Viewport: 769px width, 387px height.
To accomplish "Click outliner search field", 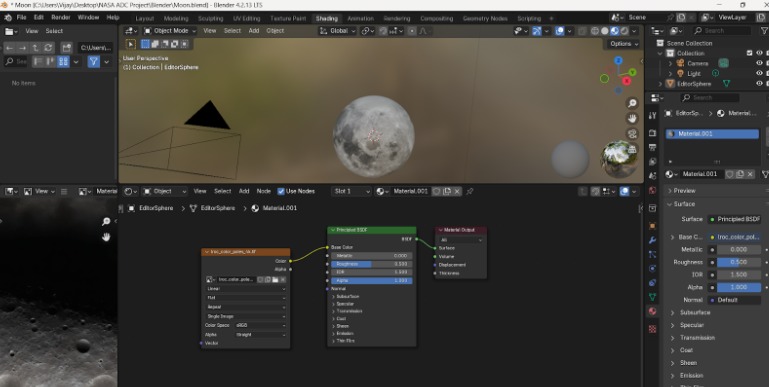I will click(721, 31).
